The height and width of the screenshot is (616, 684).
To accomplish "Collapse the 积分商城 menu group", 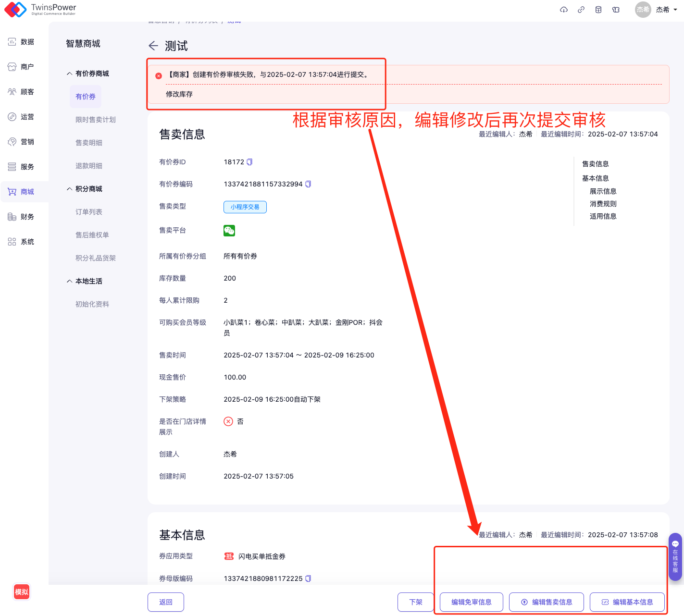I will (70, 189).
